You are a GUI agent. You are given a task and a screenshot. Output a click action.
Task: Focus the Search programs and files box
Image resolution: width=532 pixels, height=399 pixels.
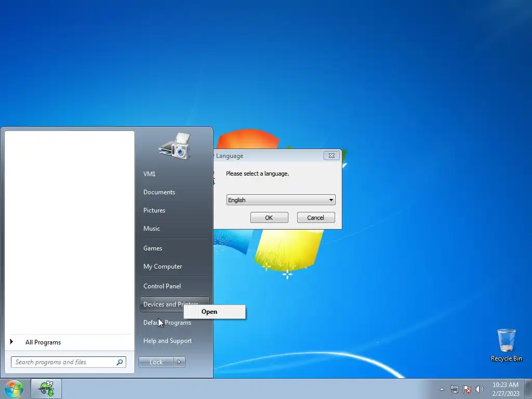click(x=69, y=362)
